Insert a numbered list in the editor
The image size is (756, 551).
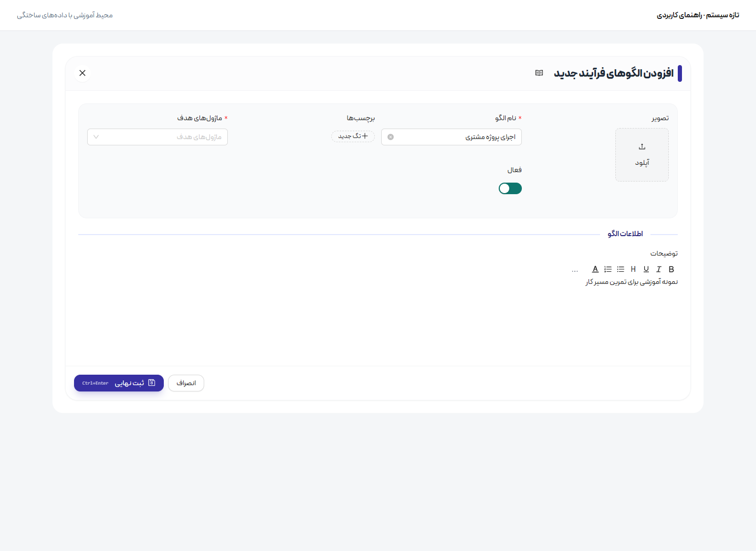click(x=608, y=269)
